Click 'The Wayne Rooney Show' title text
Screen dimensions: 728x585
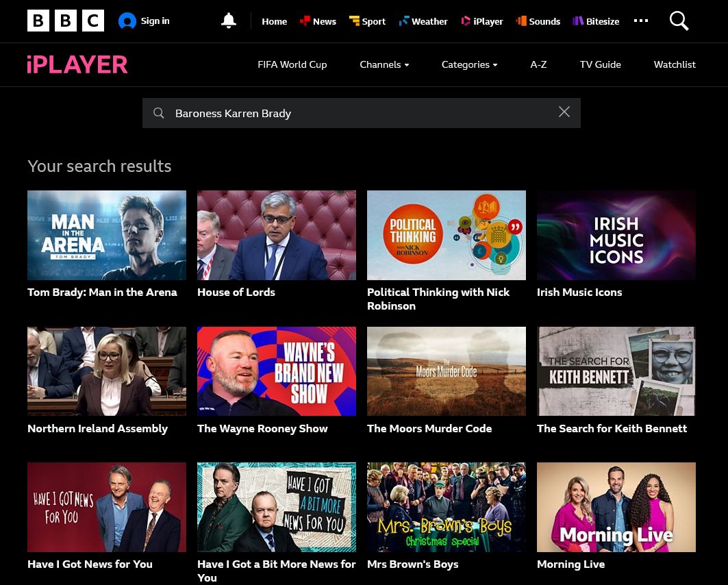point(262,429)
